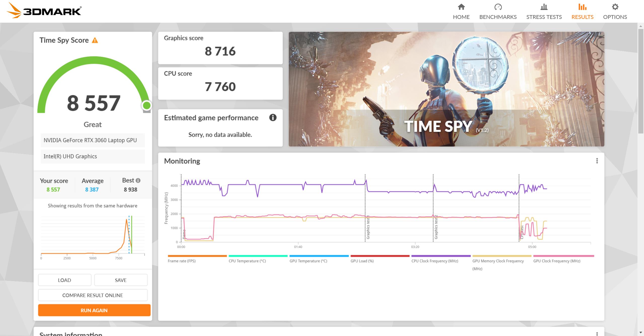Click the Run Again button

coord(94,310)
